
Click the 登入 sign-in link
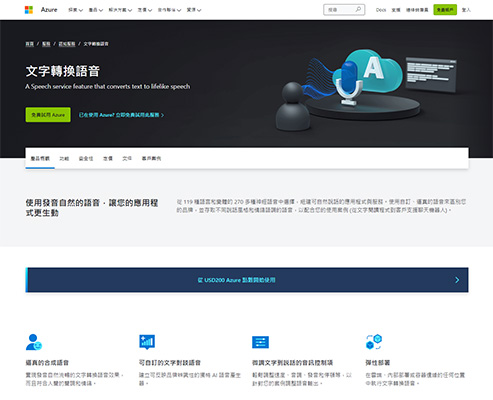pyautogui.click(x=466, y=10)
